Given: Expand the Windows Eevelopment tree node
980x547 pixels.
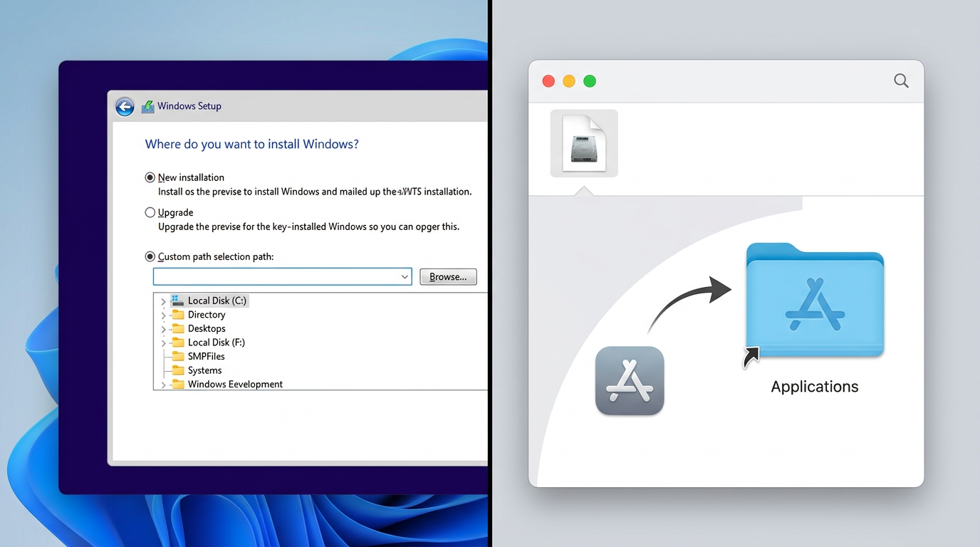Looking at the screenshot, I should click(x=163, y=385).
